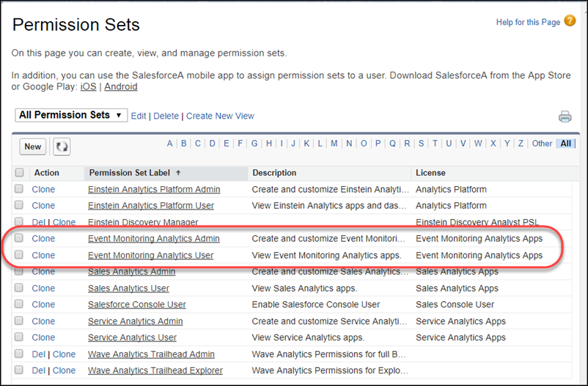
Task: Check the Service Analytics Admin row checkbox
Action: click(x=19, y=321)
